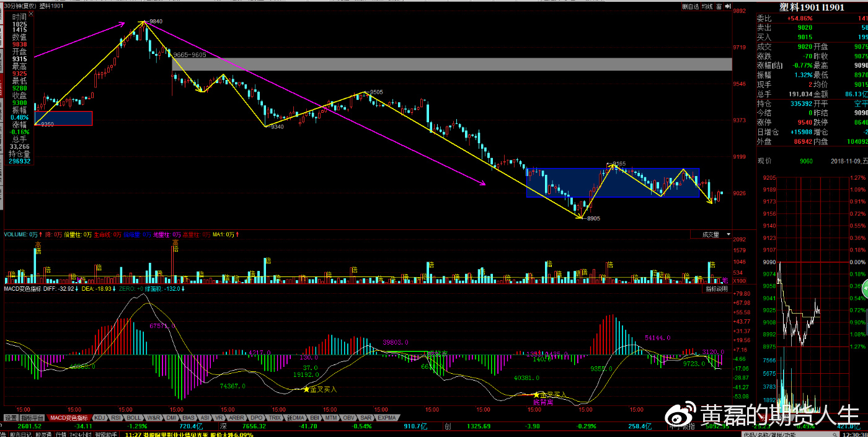Image resolution: width=868 pixels, height=437 pixels.
Task: Toggle the 均线 moving average display
Action: tap(707, 6)
